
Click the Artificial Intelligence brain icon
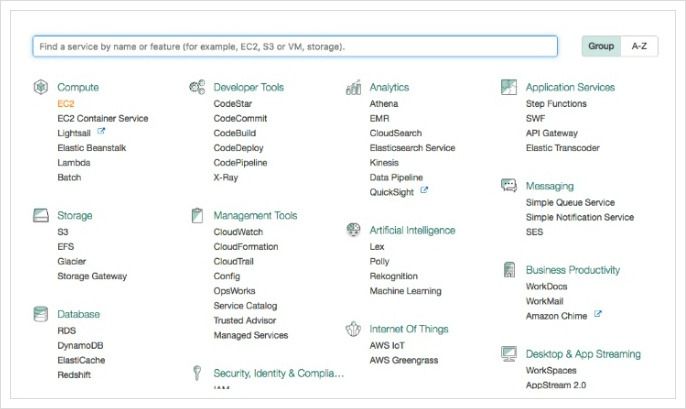click(354, 230)
